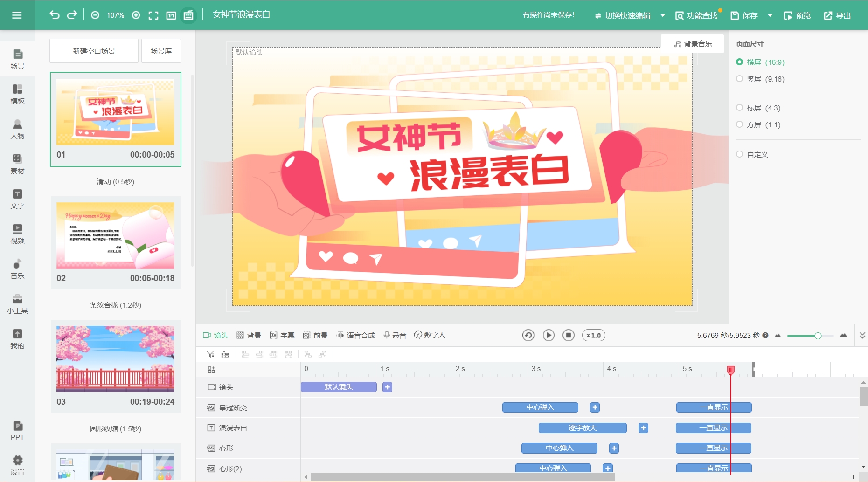
Task: Click the 背景音乐 button
Action: (x=693, y=44)
